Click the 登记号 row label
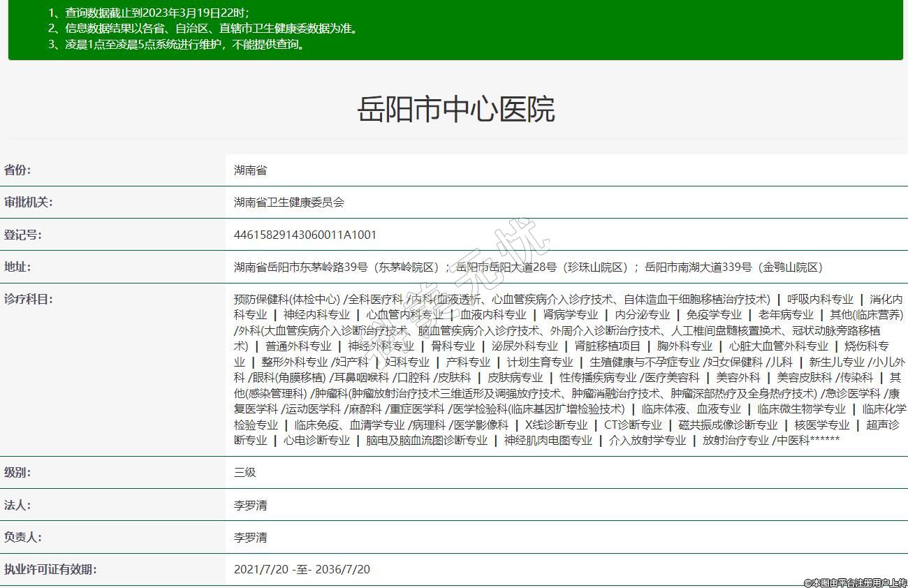This screenshot has width=908, height=588. 23,235
